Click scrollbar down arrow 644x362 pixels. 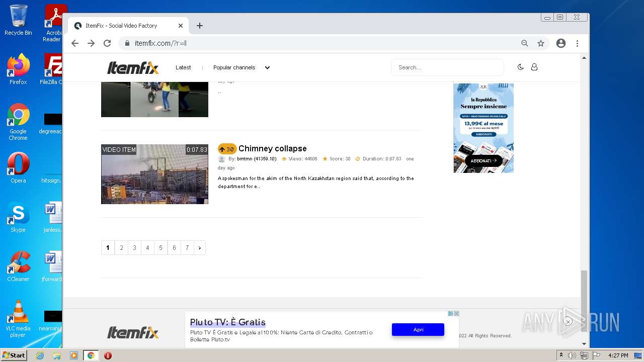584,344
